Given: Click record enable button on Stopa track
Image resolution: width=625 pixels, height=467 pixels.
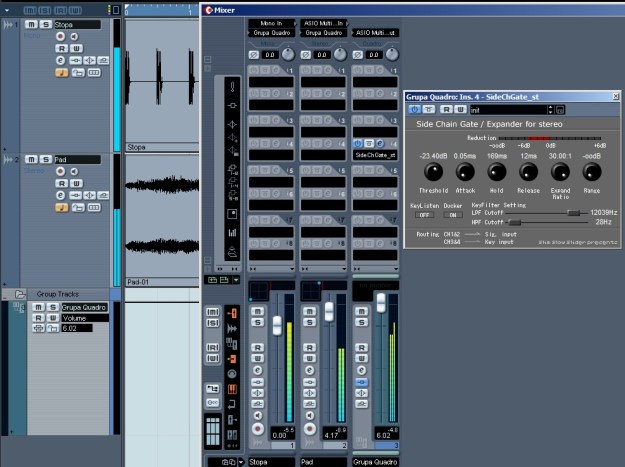Looking at the screenshot, I should pyautogui.click(x=60, y=35).
